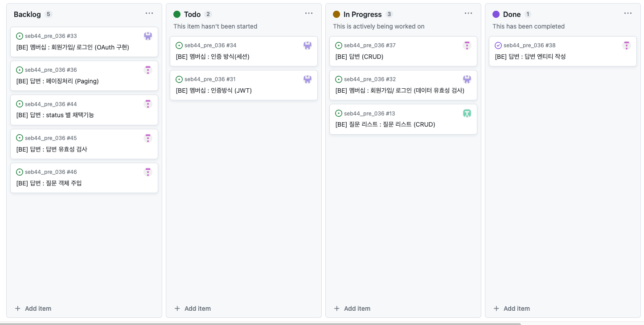Click the closed-issue check icon on #38
The image size is (644, 325).
click(498, 45)
